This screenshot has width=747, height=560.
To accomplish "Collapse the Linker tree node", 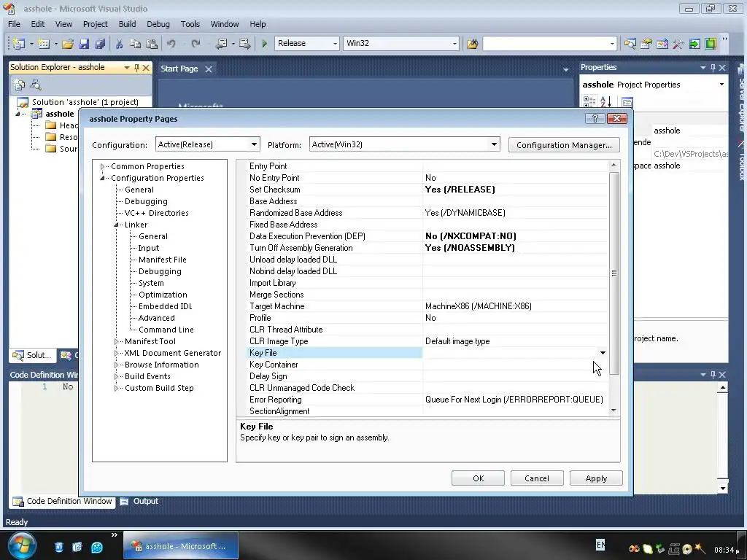I will click(116, 225).
